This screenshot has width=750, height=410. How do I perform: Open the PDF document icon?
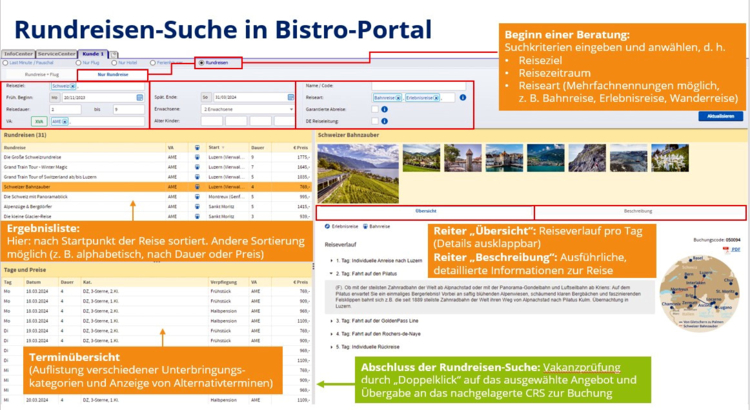[726, 250]
